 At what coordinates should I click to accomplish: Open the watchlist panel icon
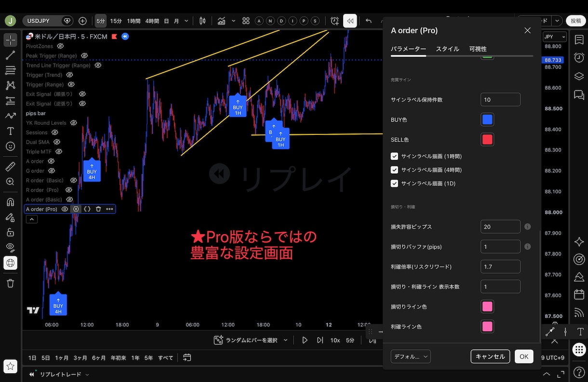tap(579, 40)
